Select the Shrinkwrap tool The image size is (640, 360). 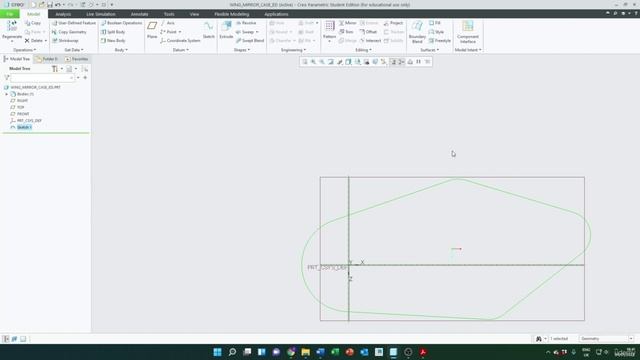click(x=65, y=41)
